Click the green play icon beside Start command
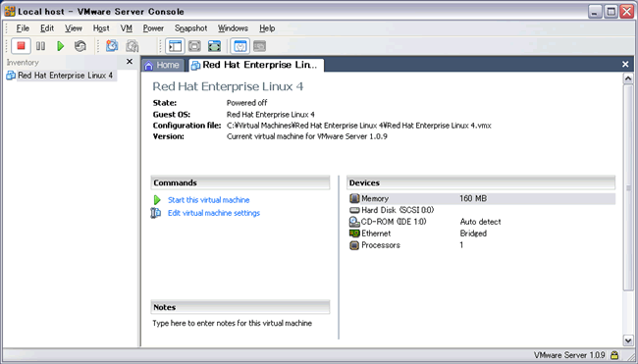638x364 pixels. [157, 200]
